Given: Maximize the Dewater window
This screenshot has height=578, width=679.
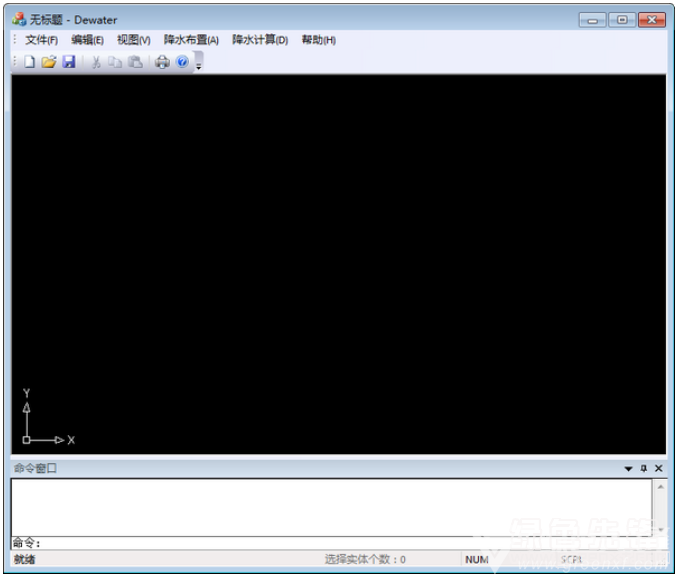Looking at the screenshot, I should 622,20.
